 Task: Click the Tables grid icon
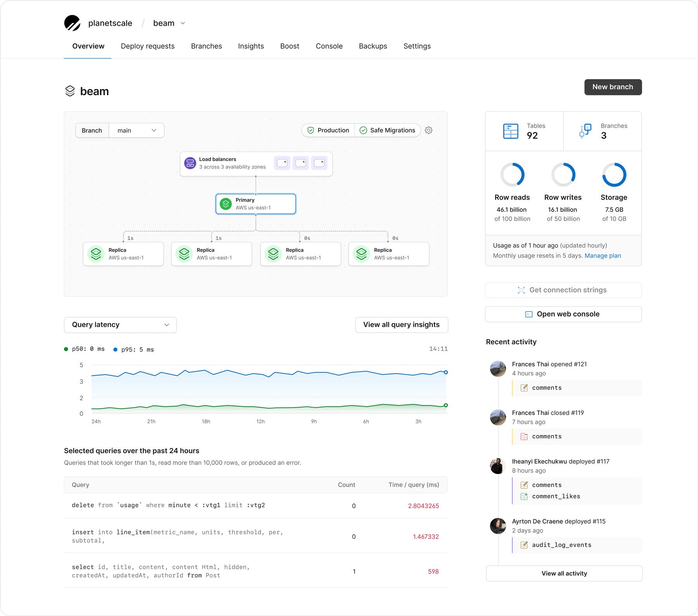[x=510, y=131]
